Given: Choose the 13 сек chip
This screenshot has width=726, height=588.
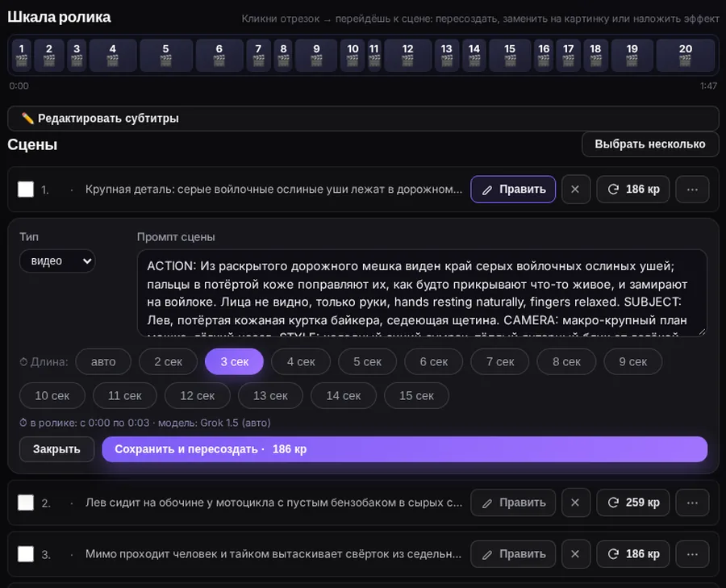Looking at the screenshot, I should 270,396.
